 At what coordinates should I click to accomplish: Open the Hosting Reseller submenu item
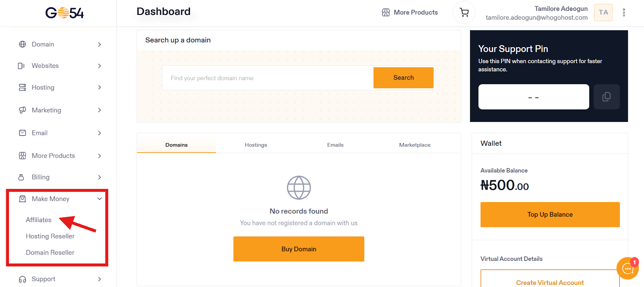pos(50,236)
